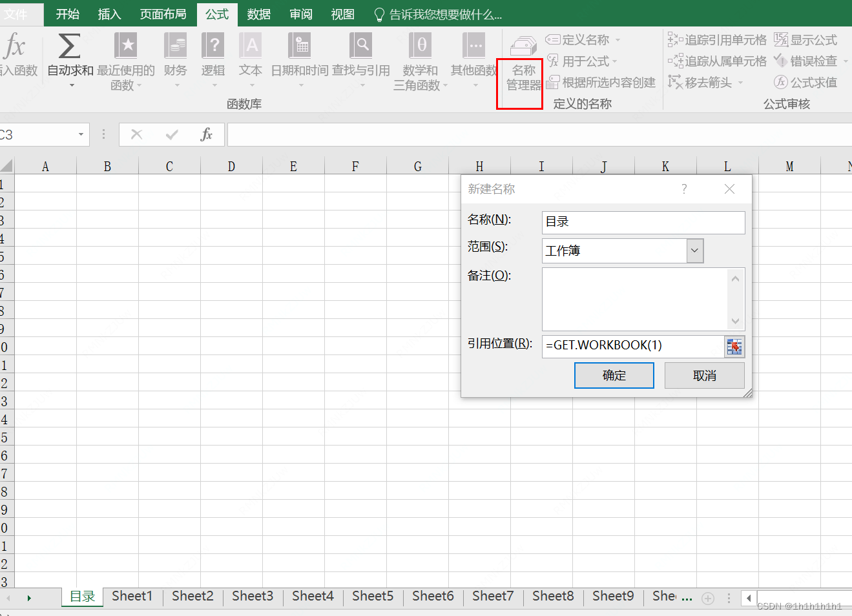This screenshot has height=616, width=852.
Task: Click the formula bar fx insert function icon
Action: (206, 134)
